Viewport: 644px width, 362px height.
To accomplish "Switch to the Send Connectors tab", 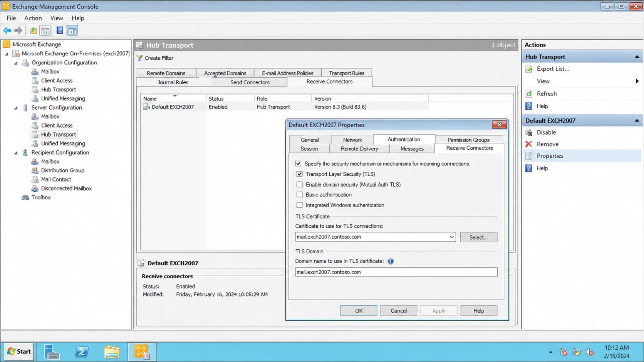I will pyautogui.click(x=250, y=82).
